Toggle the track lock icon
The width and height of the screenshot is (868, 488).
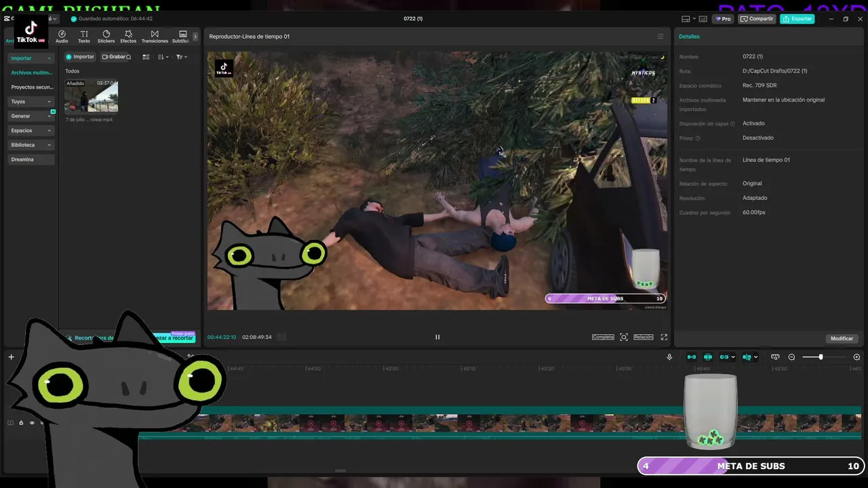click(x=21, y=423)
